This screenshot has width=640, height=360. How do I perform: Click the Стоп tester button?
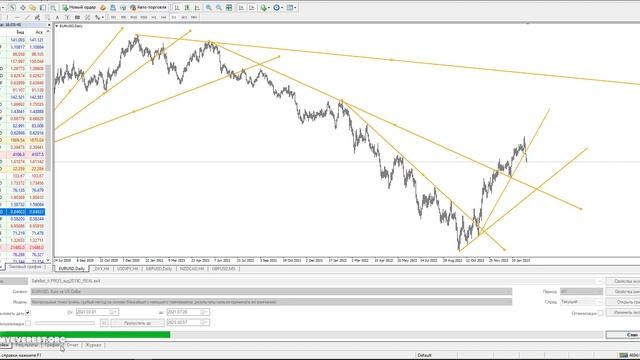point(623,335)
